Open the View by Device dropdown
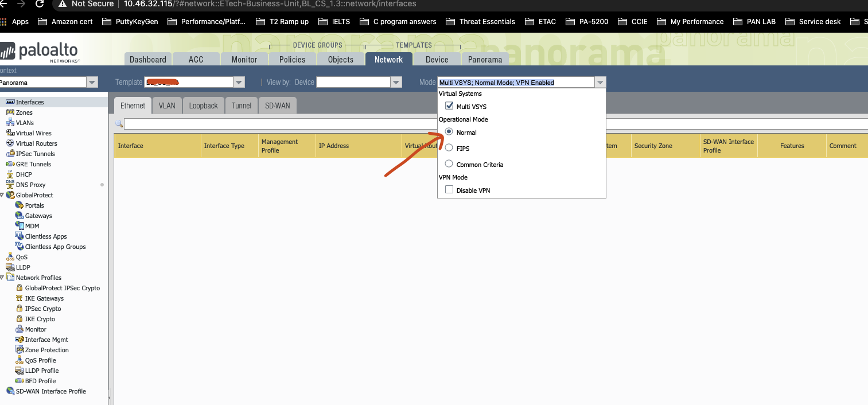 tap(396, 83)
